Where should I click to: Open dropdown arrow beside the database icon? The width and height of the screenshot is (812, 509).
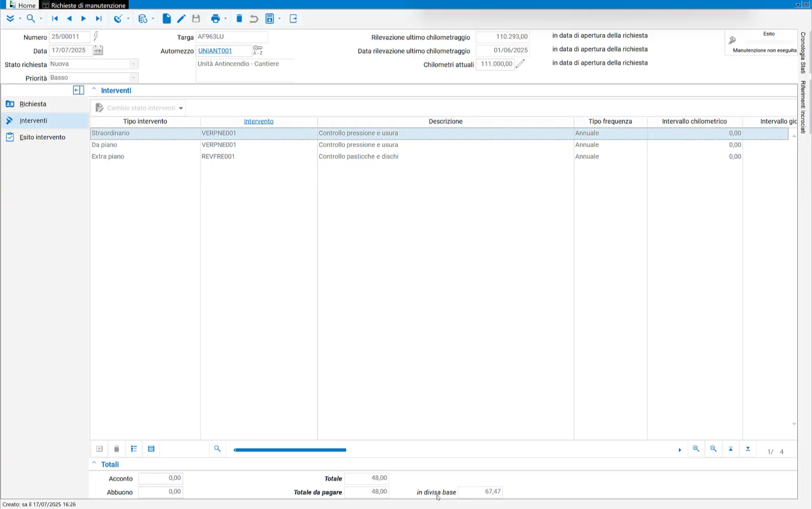point(153,19)
